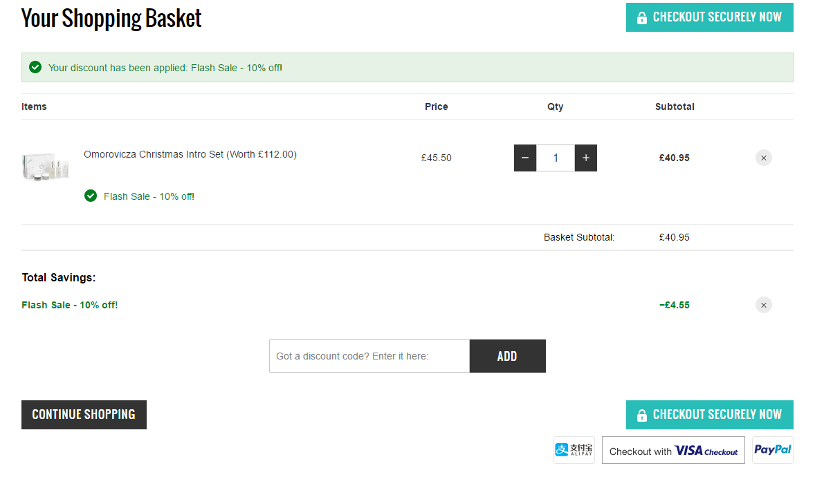The height and width of the screenshot is (504, 833).
Task: Click bottom Checkout Securely Now button
Action: [709, 415]
